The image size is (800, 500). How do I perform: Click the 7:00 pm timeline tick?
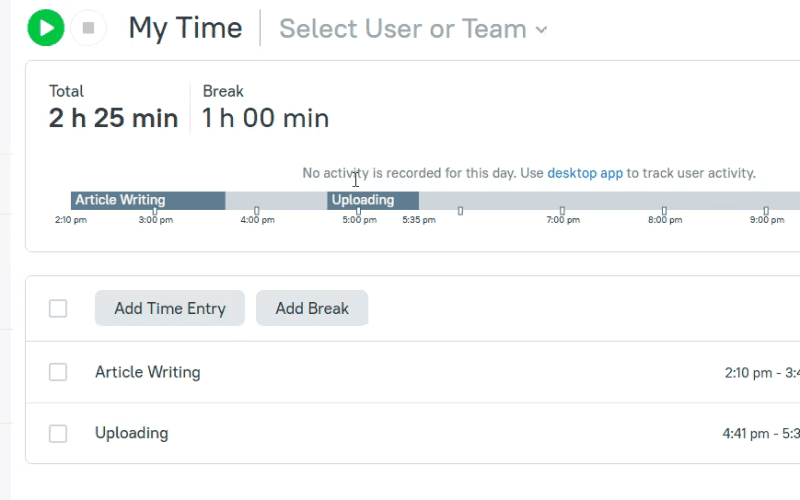click(562, 211)
